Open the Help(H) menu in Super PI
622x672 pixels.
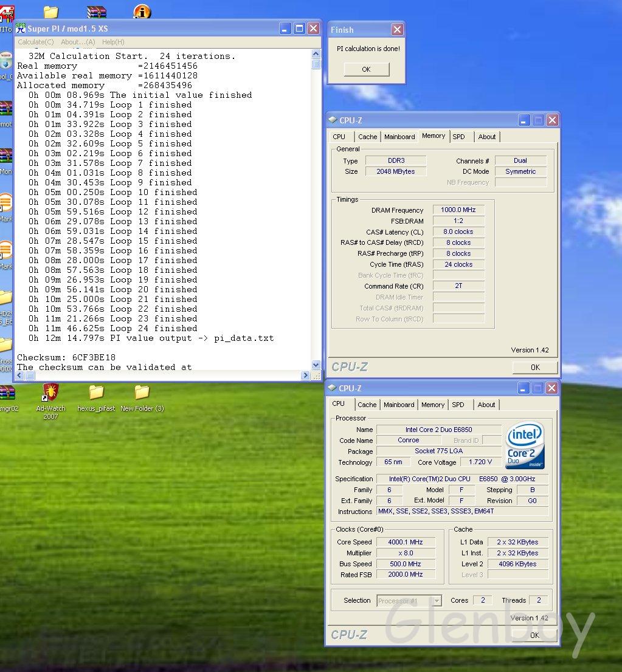point(113,42)
